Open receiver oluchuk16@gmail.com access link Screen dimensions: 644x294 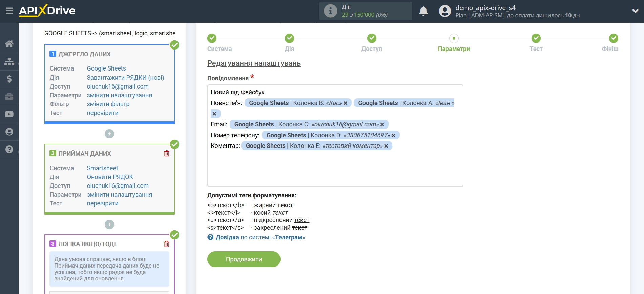pos(118,186)
